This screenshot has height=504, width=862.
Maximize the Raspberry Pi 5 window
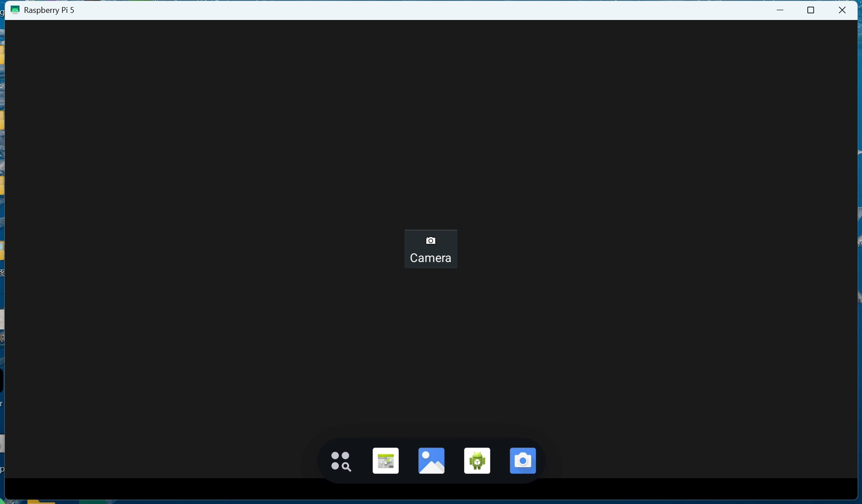coord(810,10)
